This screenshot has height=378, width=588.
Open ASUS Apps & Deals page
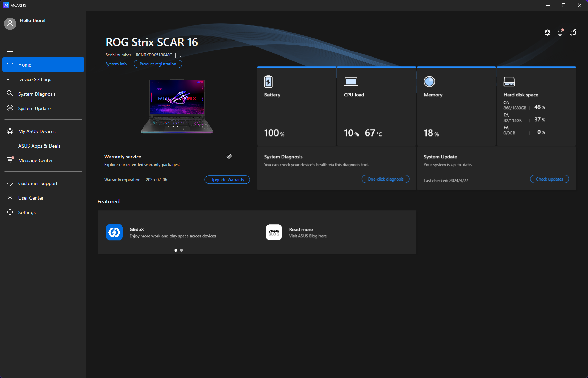point(43,146)
